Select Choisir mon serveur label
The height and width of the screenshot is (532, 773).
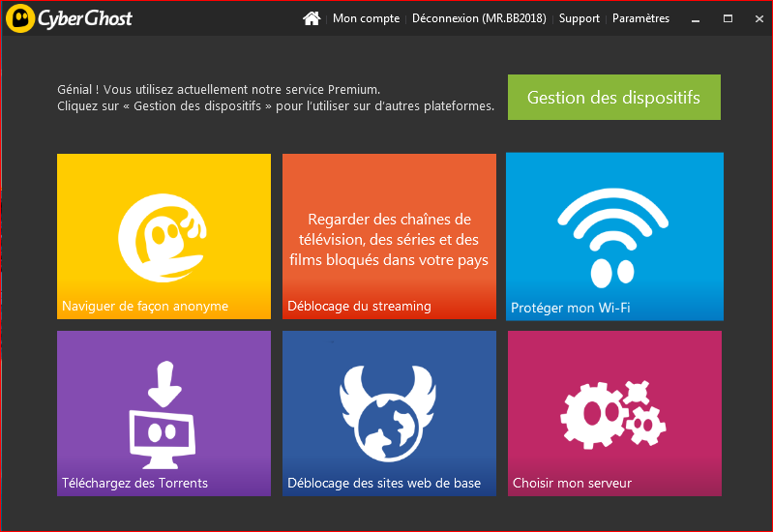coord(572,484)
